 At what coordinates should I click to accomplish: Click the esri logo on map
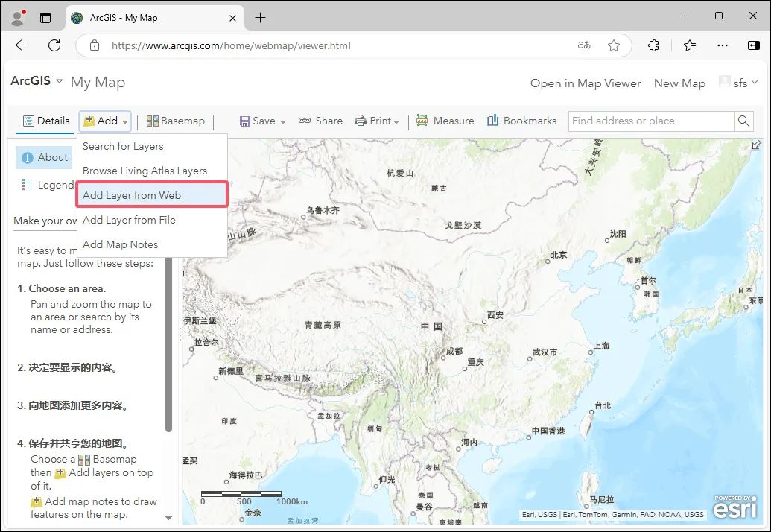735,507
